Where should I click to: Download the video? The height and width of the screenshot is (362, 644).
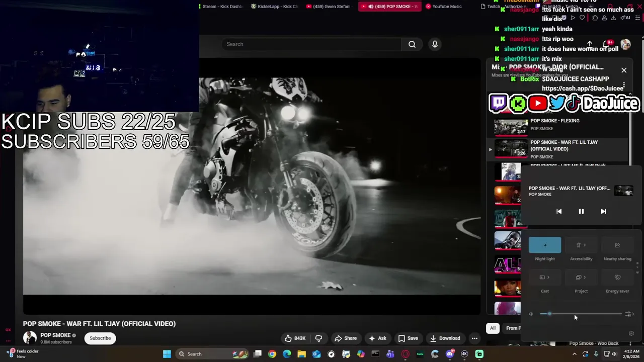tap(445, 338)
